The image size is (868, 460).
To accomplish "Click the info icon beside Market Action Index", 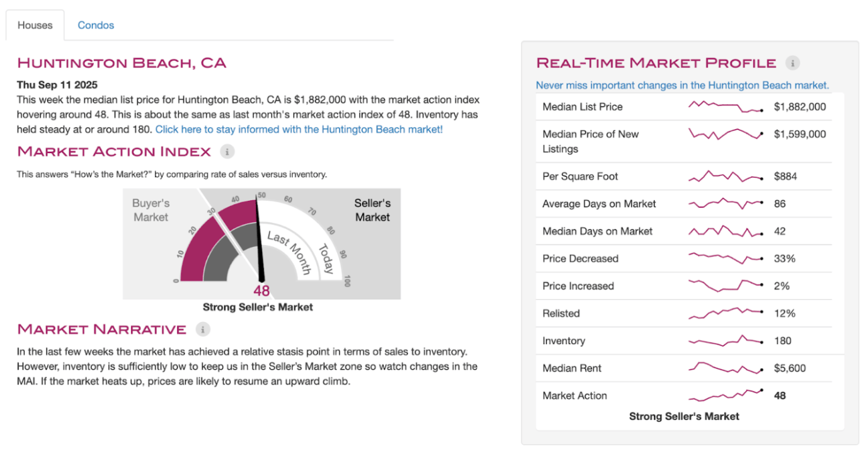I will [x=227, y=151].
